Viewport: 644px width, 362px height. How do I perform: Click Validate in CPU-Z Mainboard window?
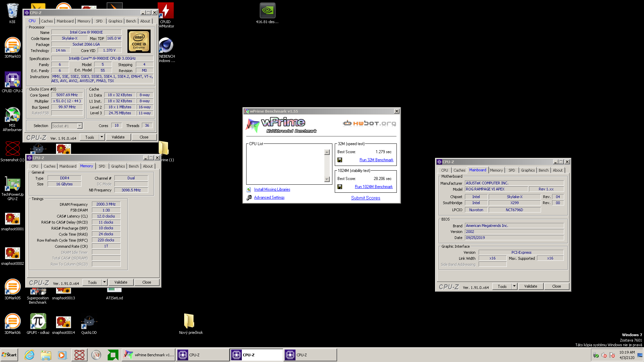tap(531, 286)
